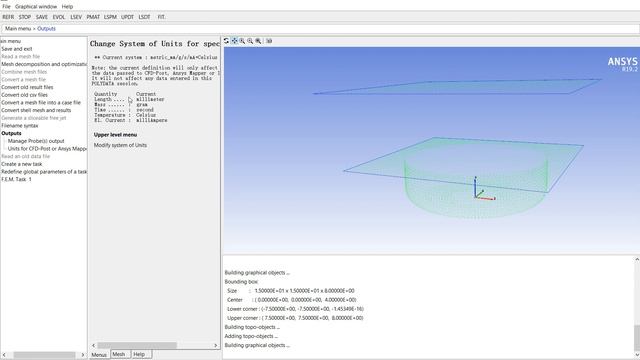Select Redefine global parameters of a task
640x360 pixels.
coord(44,171)
